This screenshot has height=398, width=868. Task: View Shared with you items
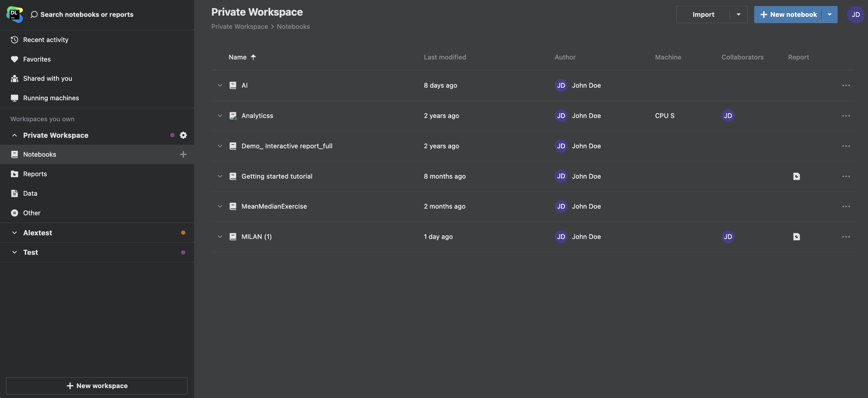coord(47,78)
